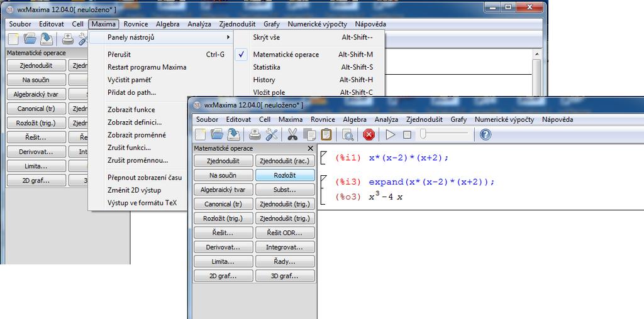Click Subst... button
The image size is (644, 319).
(x=285, y=190)
